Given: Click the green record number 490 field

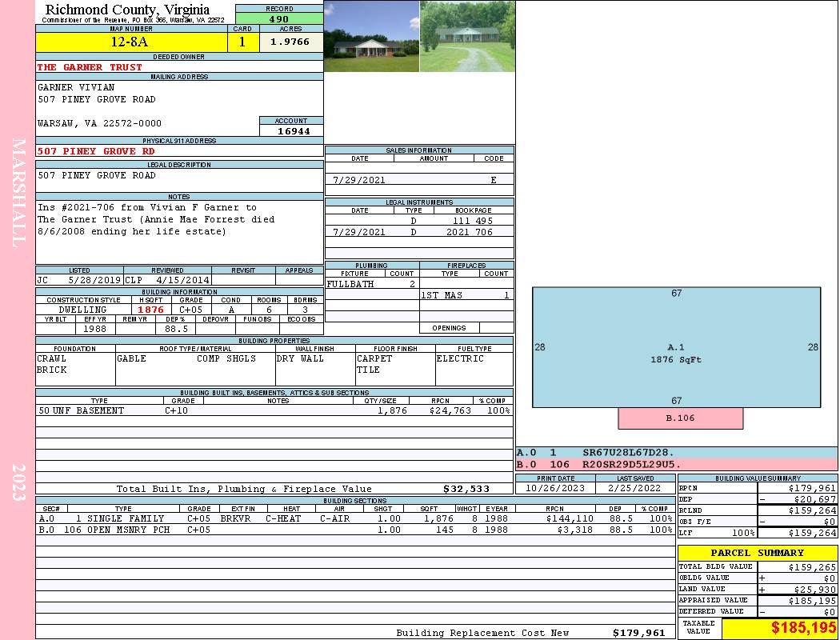Looking at the screenshot, I should pyautogui.click(x=279, y=19).
